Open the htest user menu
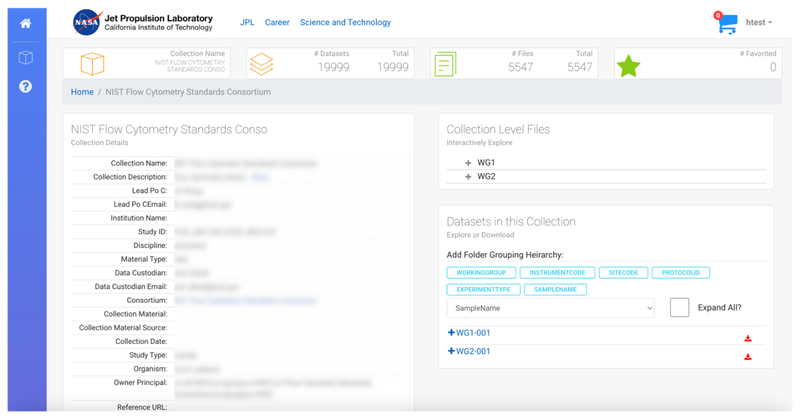Screen dimensions: 800x418 (x=758, y=23)
